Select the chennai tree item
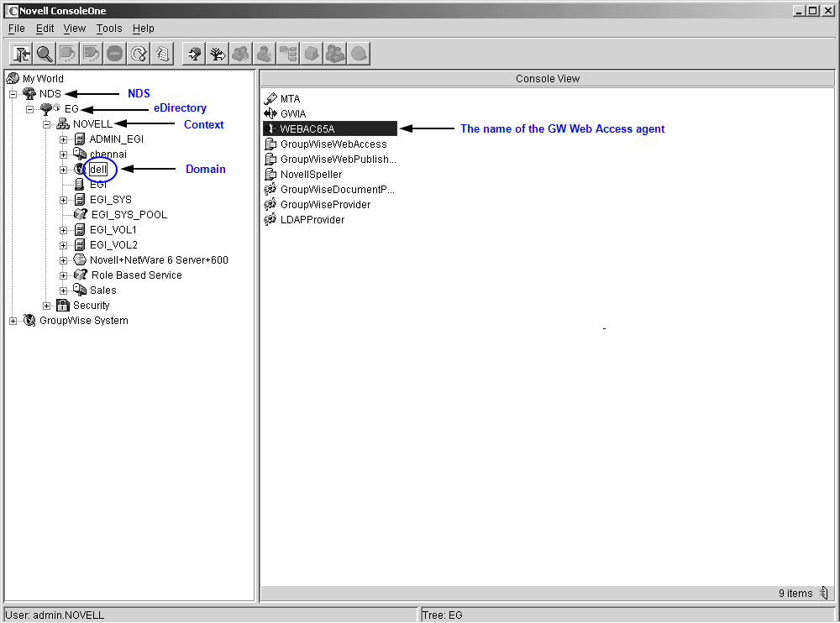 click(x=108, y=154)
